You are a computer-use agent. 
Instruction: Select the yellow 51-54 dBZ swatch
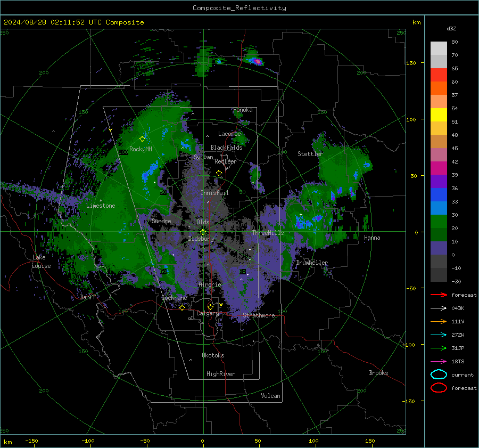click(x=439, y=115)
